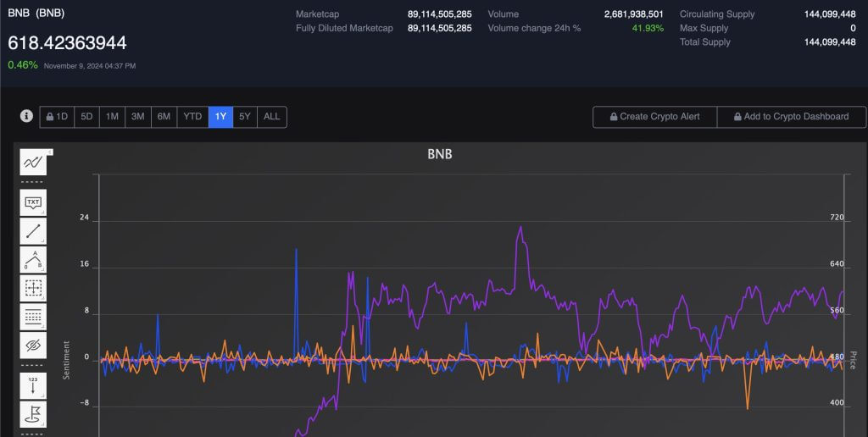The image size is (868, 437).
Task: Click the price 618.42363944
Action: pos(67,42)
